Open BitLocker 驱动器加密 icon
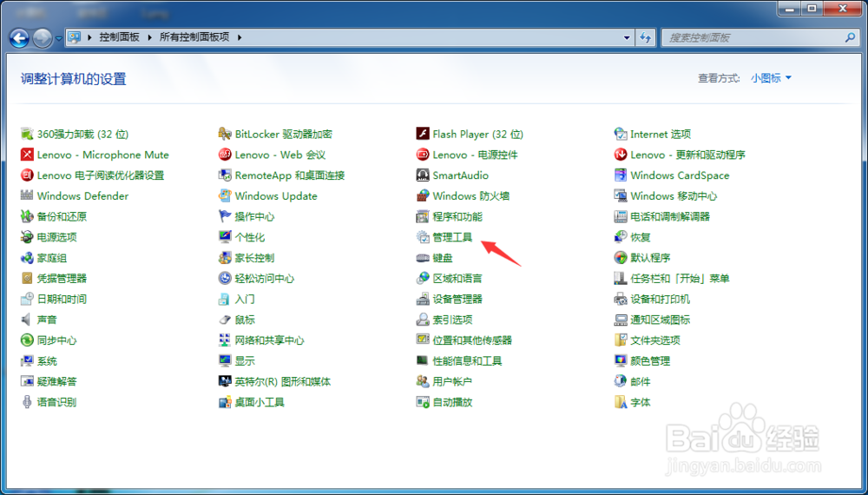The height and width of the screenshot is (495, 868). 225,134
